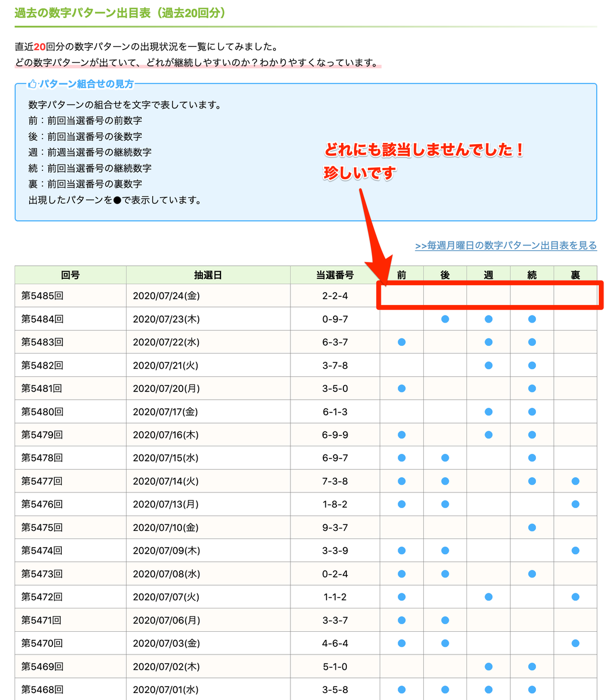Select the date 2020/07/24(金)
The image size is (607, 700).
pyautogui.click(x=167, y=296)
